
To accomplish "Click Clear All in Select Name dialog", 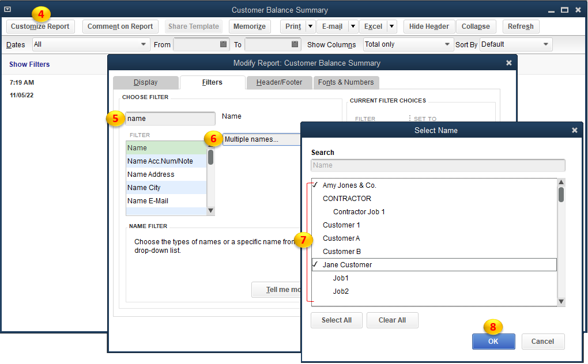I will point(392,320).
